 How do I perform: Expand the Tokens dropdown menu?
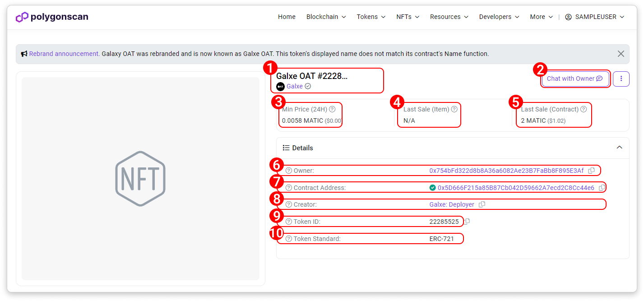371,17
